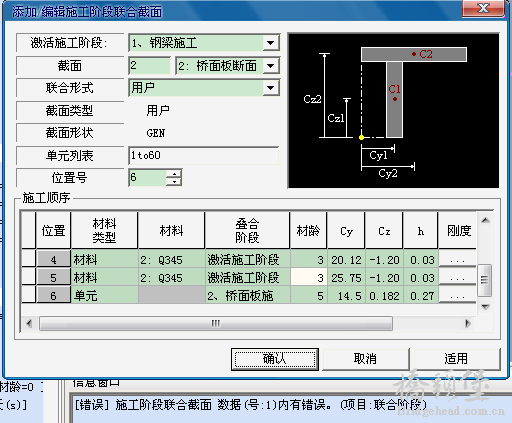The width and height of the screenshot is (512, 423).
Task: Click Cz value -1.20 in row 4
Action: click(384, 259)
